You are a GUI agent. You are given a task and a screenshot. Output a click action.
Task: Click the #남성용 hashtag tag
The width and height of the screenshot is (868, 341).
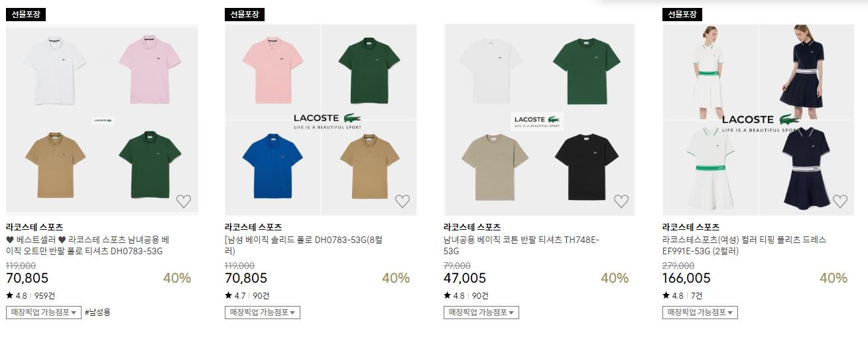coord(97,313)
